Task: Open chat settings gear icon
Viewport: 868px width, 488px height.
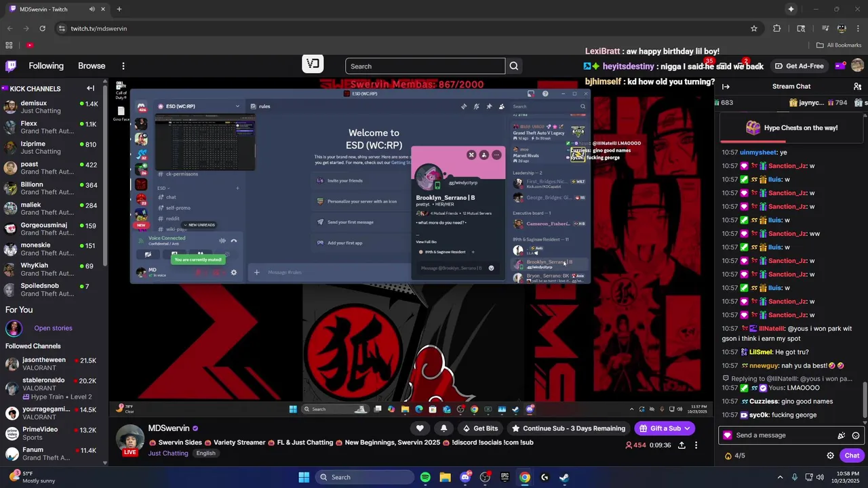Action: tap(830, 456)
